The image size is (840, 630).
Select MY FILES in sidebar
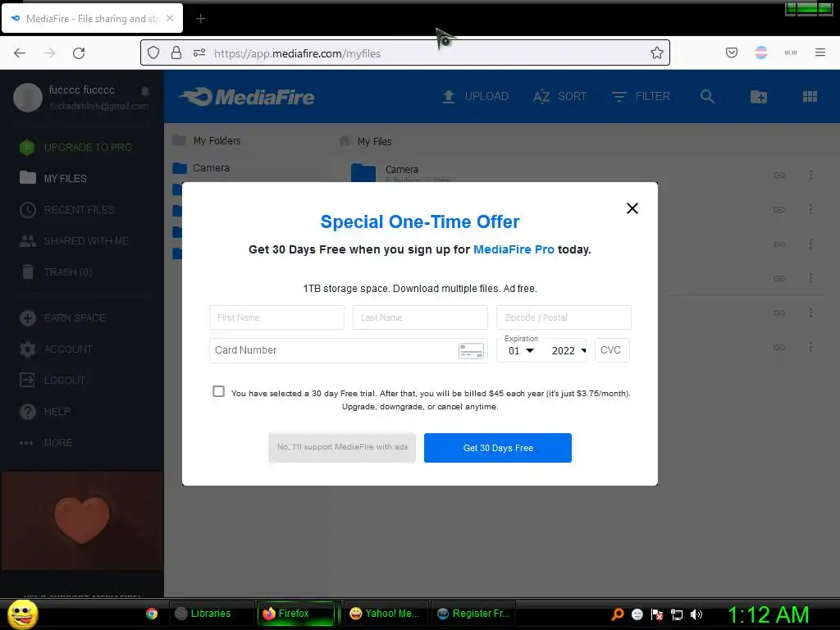[53, 178]
